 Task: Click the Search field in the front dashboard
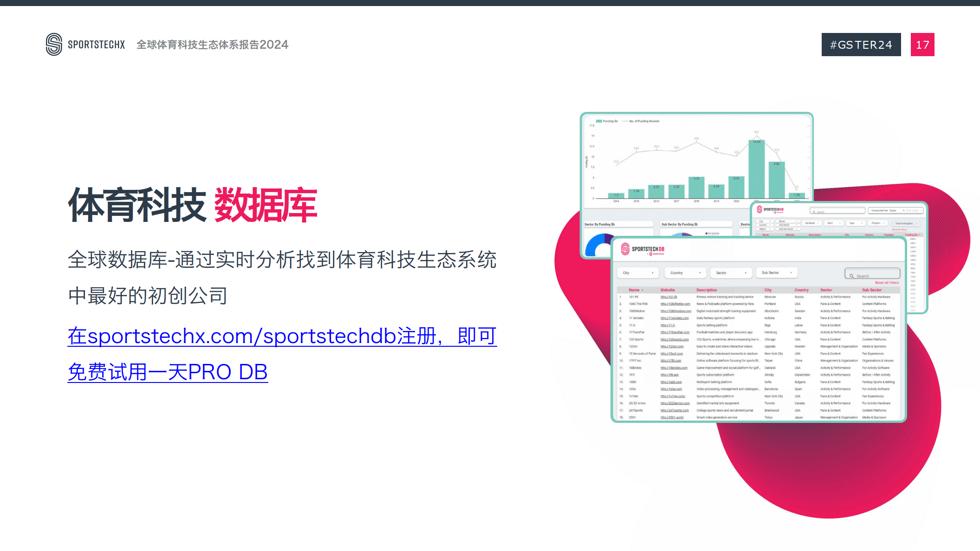872,274
